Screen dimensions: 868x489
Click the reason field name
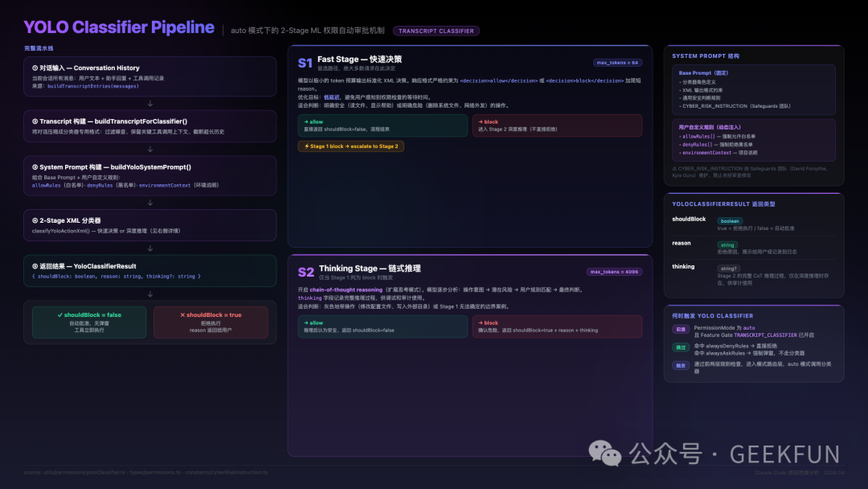coord(682,243)
